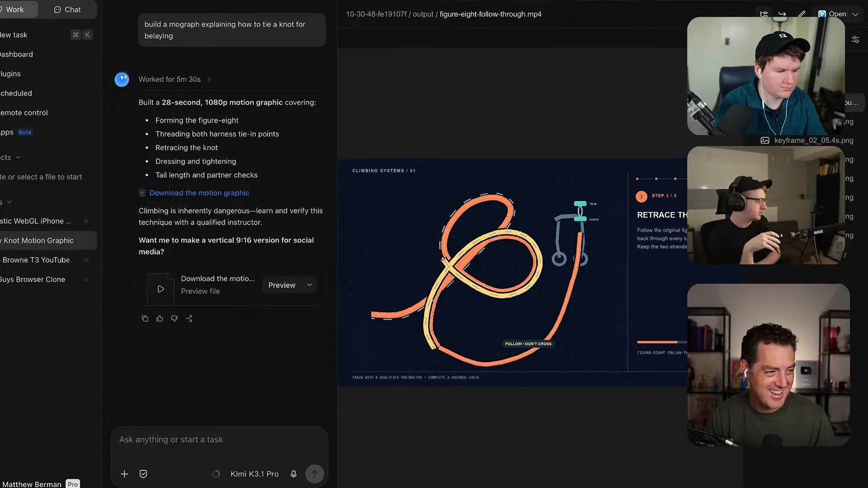Click the Download the motion graphic link
The height and width of the screenshot is (488, 868).
point(199,193)
